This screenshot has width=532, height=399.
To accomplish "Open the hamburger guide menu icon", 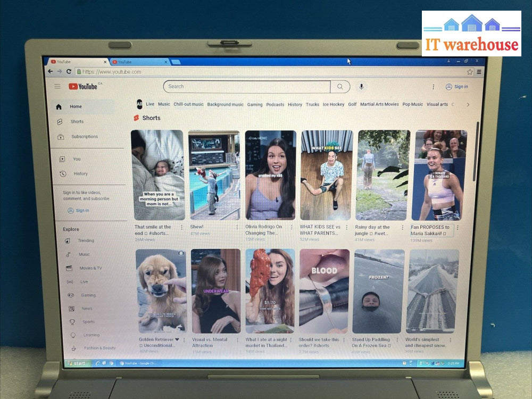I will (57, 86).
